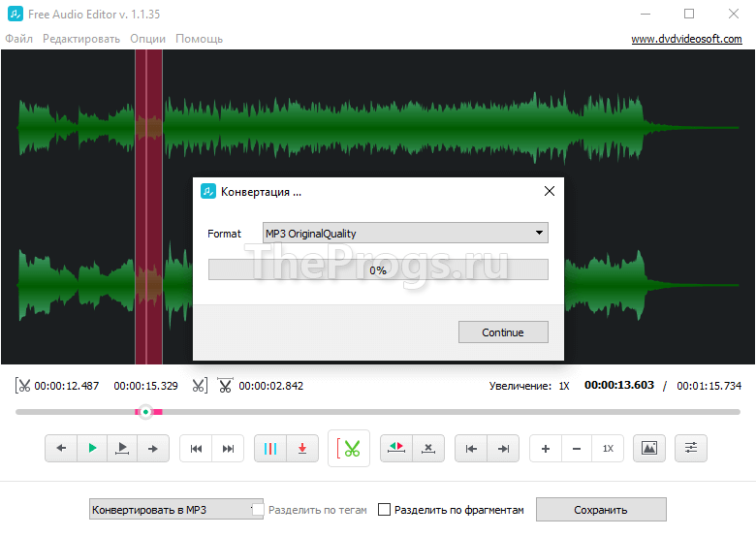
Task: Zoom in with the plus button
Action: coord(546,448)
